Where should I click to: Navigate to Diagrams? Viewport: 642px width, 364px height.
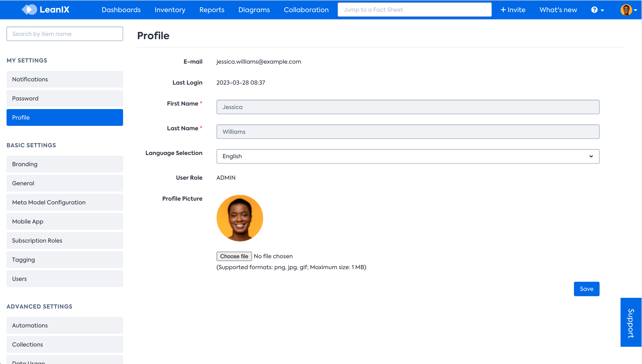(x=254, y=10)
